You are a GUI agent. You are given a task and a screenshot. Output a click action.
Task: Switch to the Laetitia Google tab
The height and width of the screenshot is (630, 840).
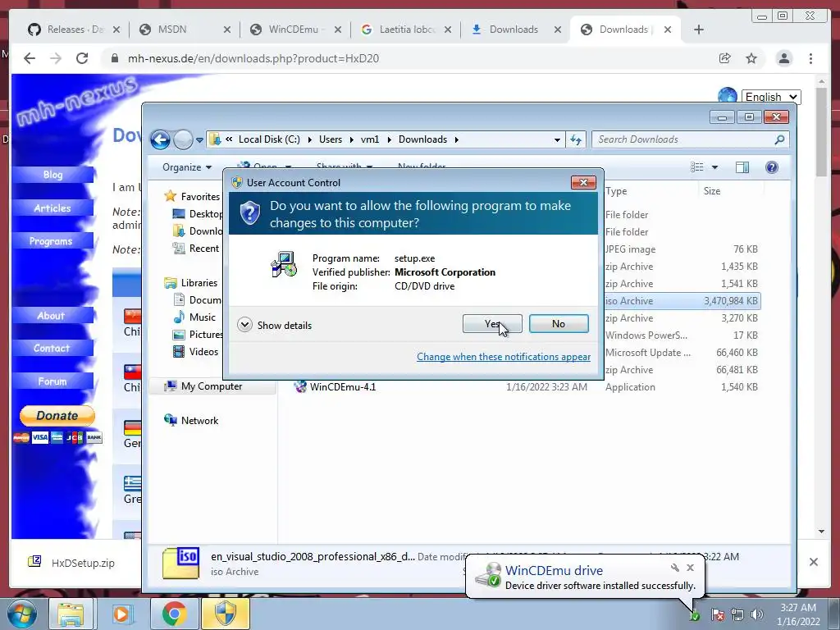pyautogui.click(x=407, y=30)
